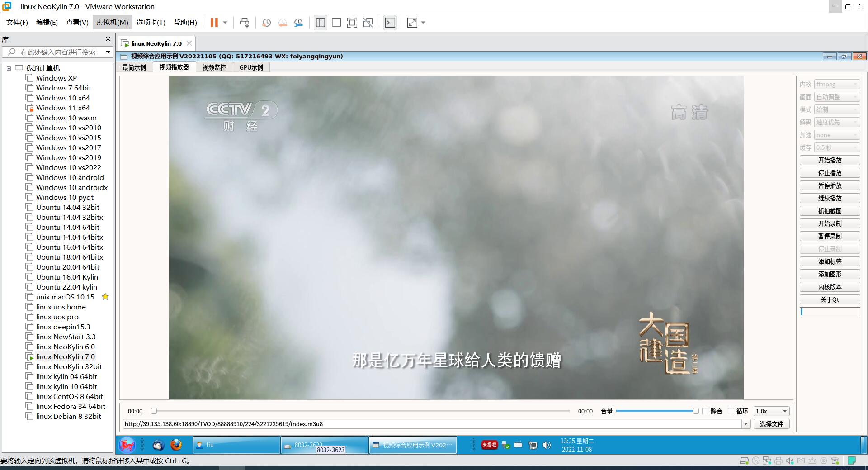Screen dimensions: 868x470
Task: Expand the video URL address dropdown
Action: (x=746, y=424)
